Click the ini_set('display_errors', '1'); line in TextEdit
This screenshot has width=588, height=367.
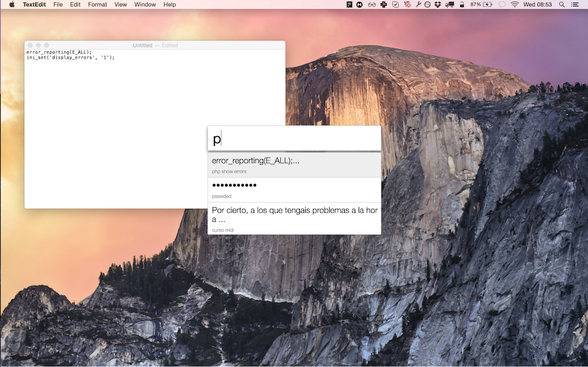click(x=71, y=57)
